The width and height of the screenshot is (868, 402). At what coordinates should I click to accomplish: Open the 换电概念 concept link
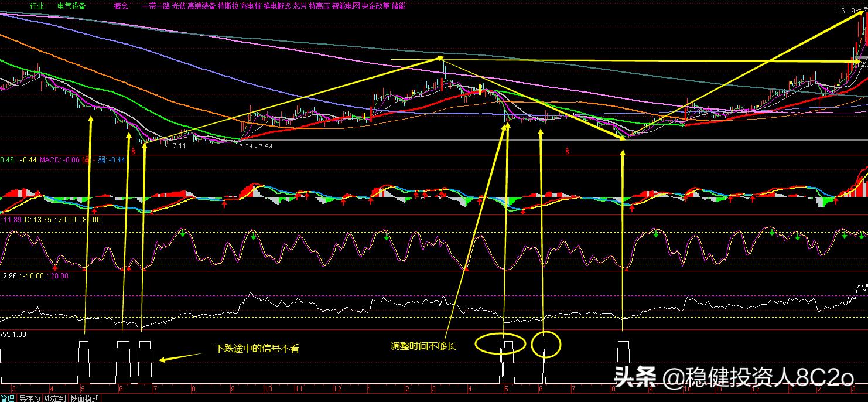point(277,6)
